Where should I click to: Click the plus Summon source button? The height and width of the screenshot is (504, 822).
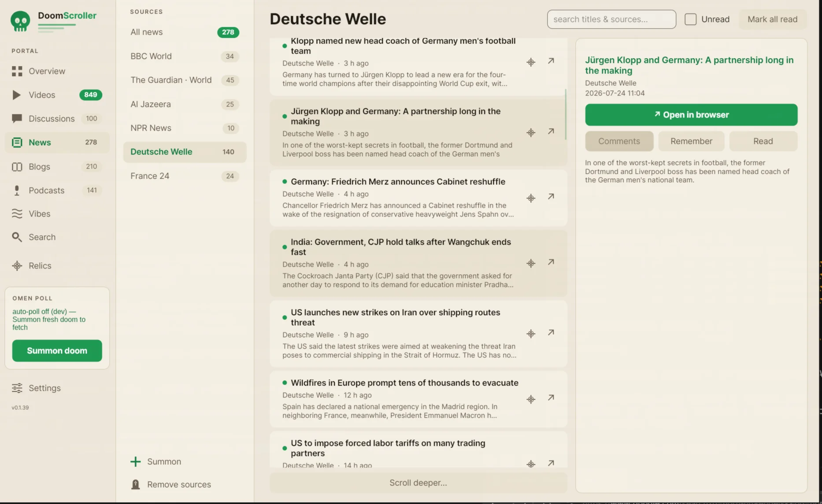[x=156, y=462]
